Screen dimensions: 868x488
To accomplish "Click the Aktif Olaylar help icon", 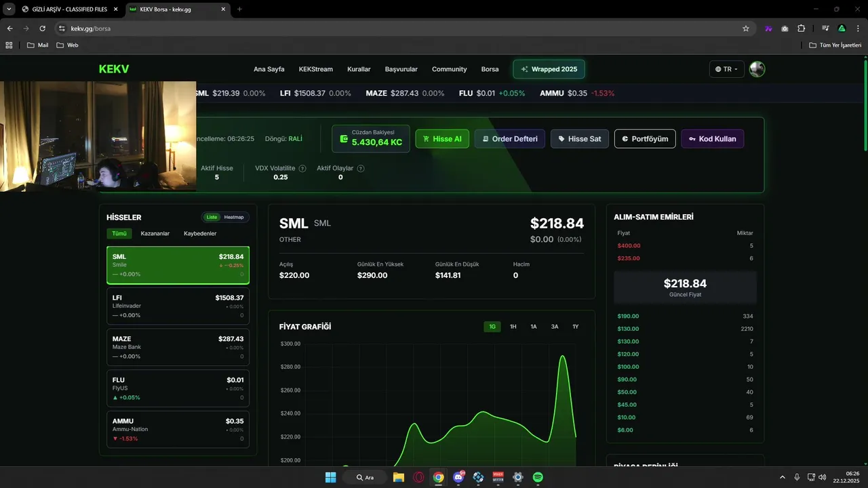I will 361,168.
